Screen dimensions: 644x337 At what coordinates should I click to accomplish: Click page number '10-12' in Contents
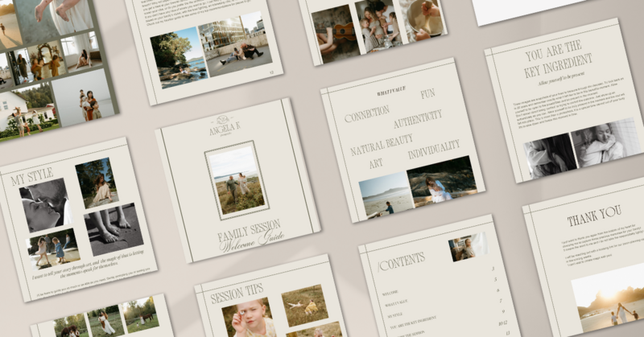[x=502, y=323]
